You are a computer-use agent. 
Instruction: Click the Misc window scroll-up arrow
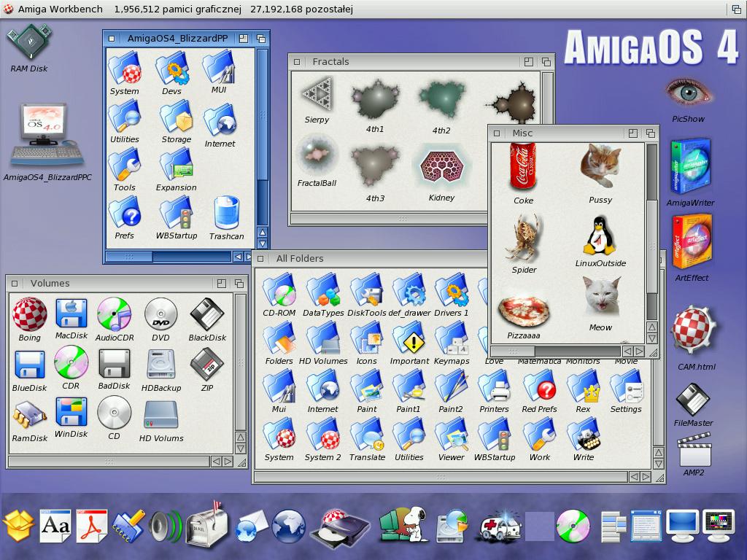[x=651, y=327]
